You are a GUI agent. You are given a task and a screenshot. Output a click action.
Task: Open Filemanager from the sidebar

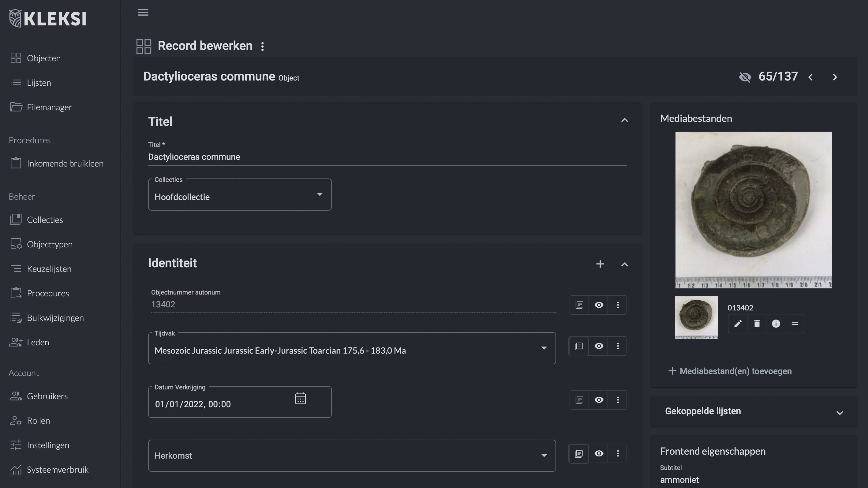pyautogui.click(x=49, y=107)
